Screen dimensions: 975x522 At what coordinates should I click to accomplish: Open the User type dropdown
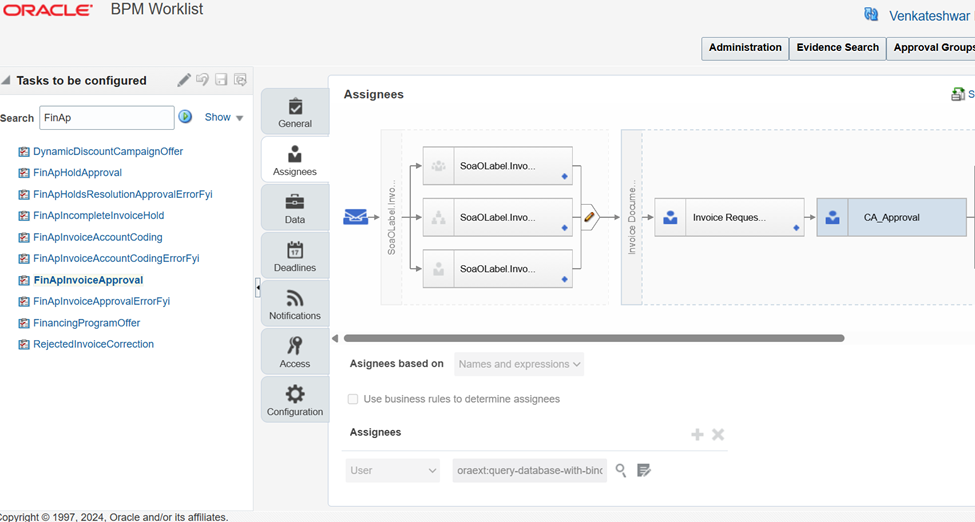(x=392, y=470)
